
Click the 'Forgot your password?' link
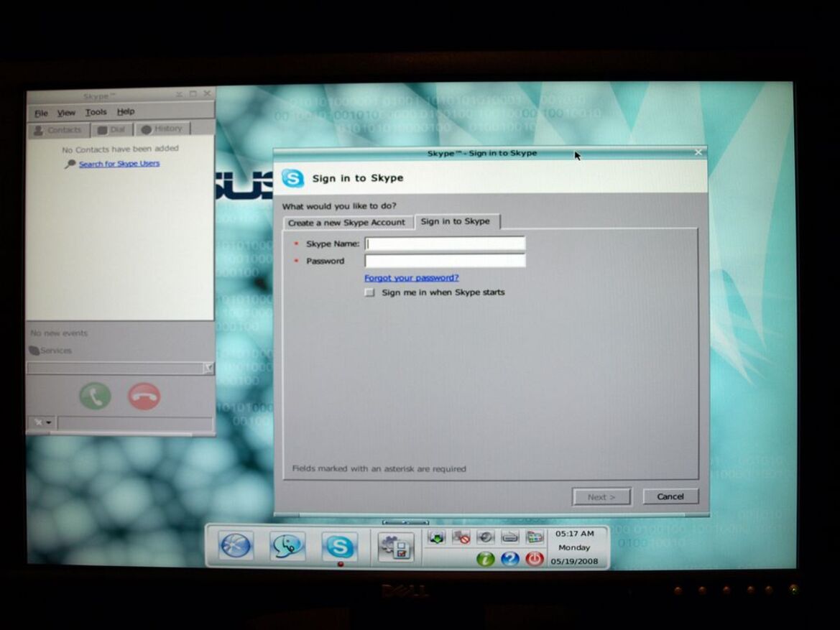(x=412, y=277)
